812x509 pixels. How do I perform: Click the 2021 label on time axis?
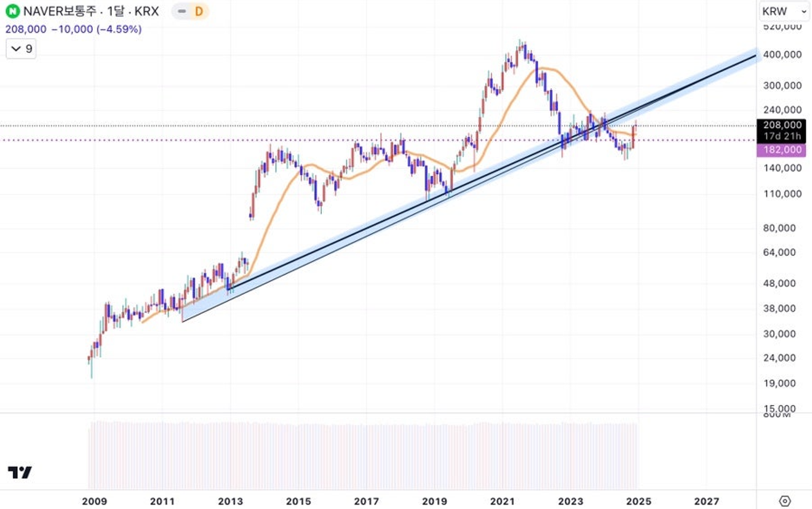click(x=503, y=502)
